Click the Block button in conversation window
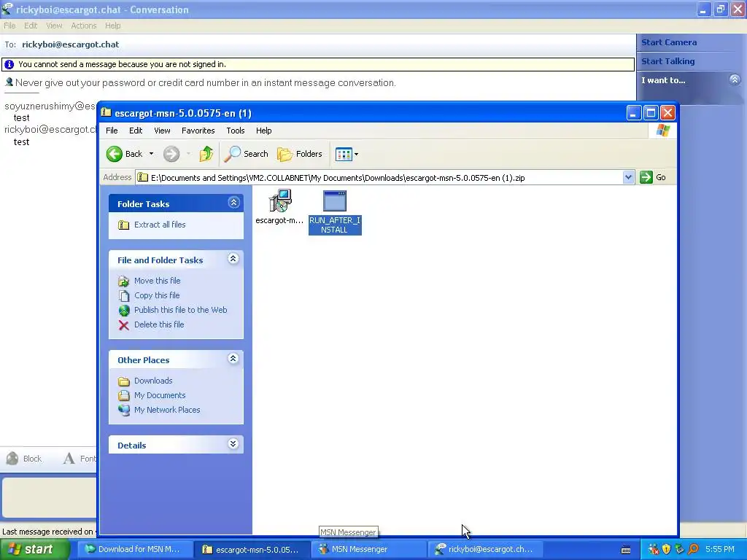Screen dimensions: 747x560 24,459
